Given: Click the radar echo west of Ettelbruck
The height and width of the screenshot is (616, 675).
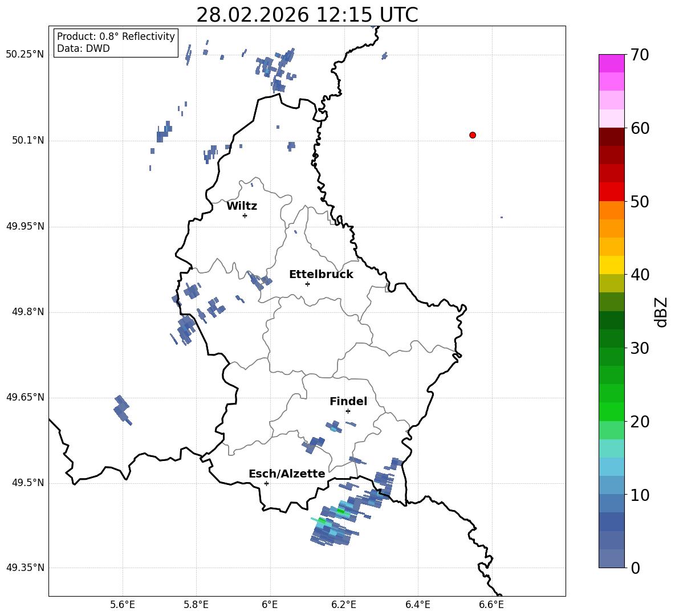Looking at the screenshot, I should (x=259, y=280).
